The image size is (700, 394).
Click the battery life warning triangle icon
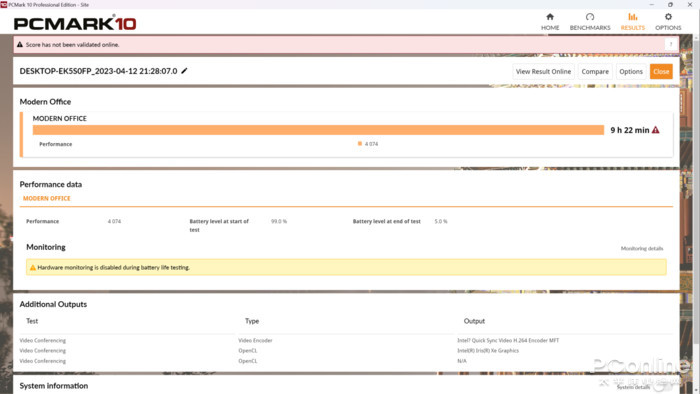click(655, 130)
